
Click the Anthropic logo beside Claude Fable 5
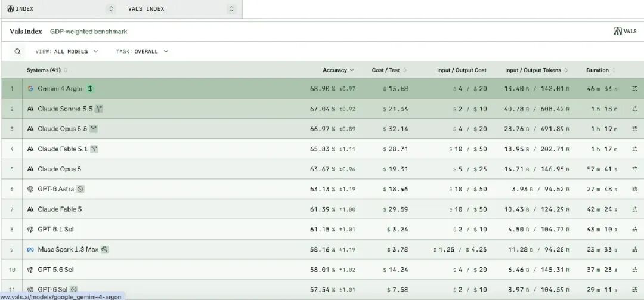pyautogui.click(x=30, y=209)
